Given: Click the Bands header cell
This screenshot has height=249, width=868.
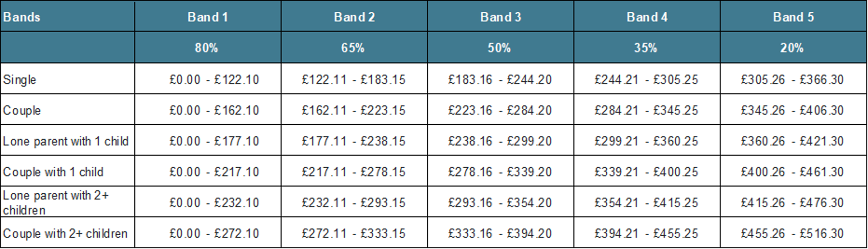Looking at the screenshot, I should 22,17.
